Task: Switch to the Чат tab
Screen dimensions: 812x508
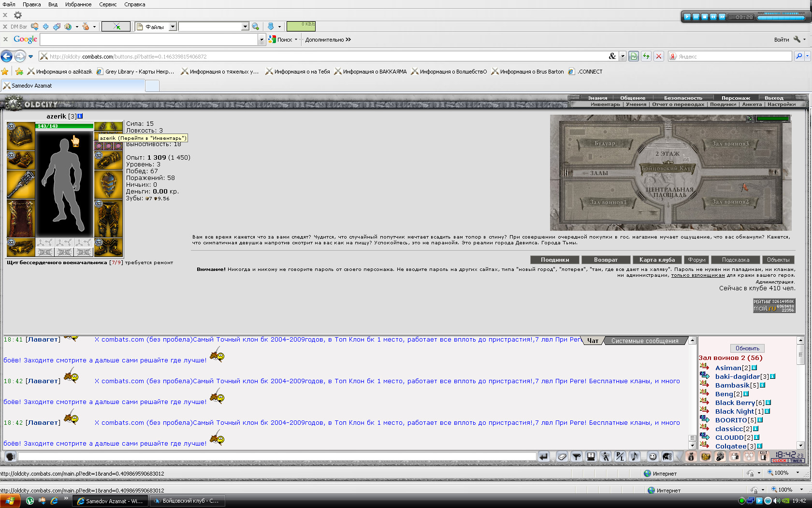Action: pos(593,341)
